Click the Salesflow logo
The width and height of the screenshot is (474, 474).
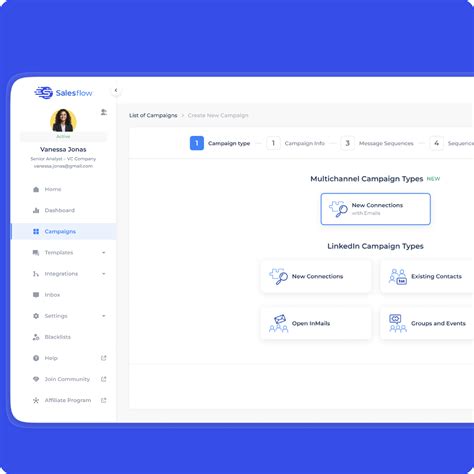pos(63,93)
